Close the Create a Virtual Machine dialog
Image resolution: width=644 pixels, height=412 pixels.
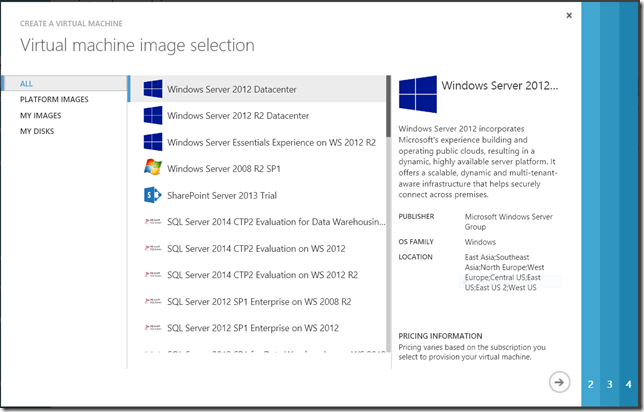[x=569, y=16]
